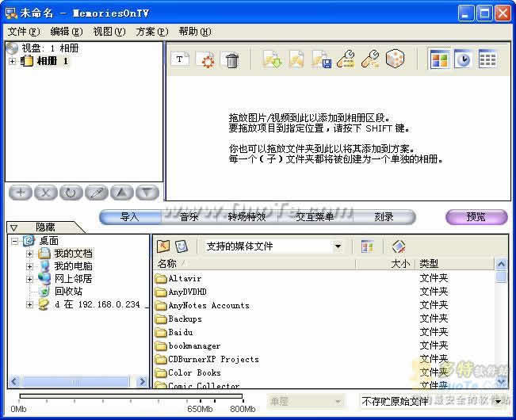
Task: Expand the 相册 1 album node
Action: point(13,61)
